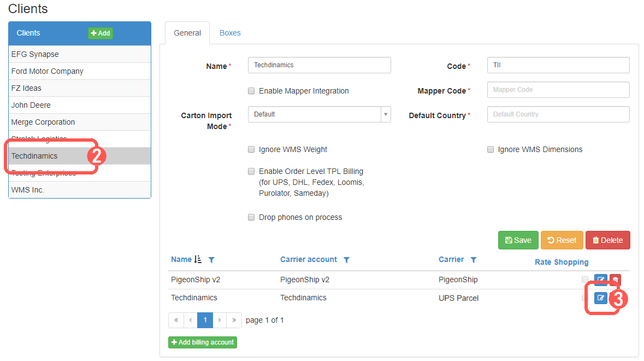644x361 pixels.
Task: Open WMS Inc. client
Action: pos(80,190)
